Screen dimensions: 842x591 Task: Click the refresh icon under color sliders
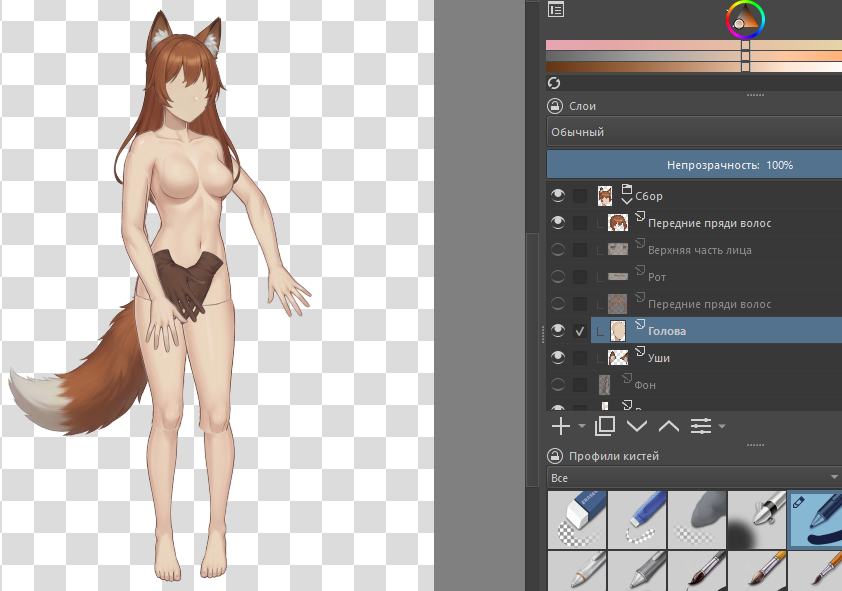coord(554,83)
